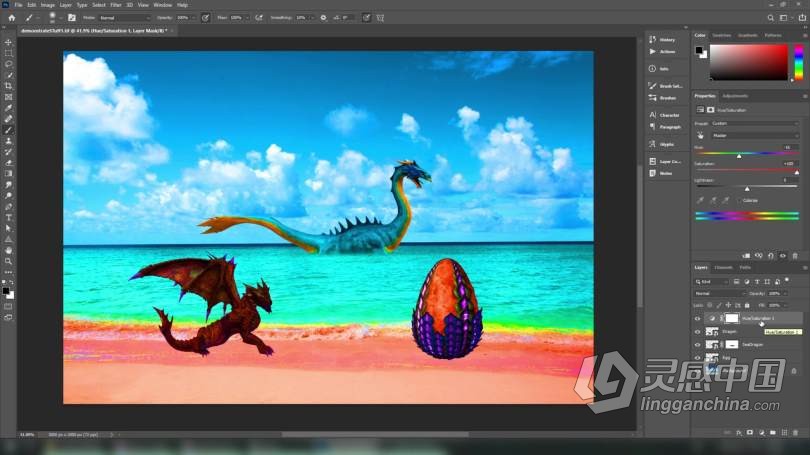Select the Move tool
This screenshot has height=455, width=810.
[x=8, y=42]
